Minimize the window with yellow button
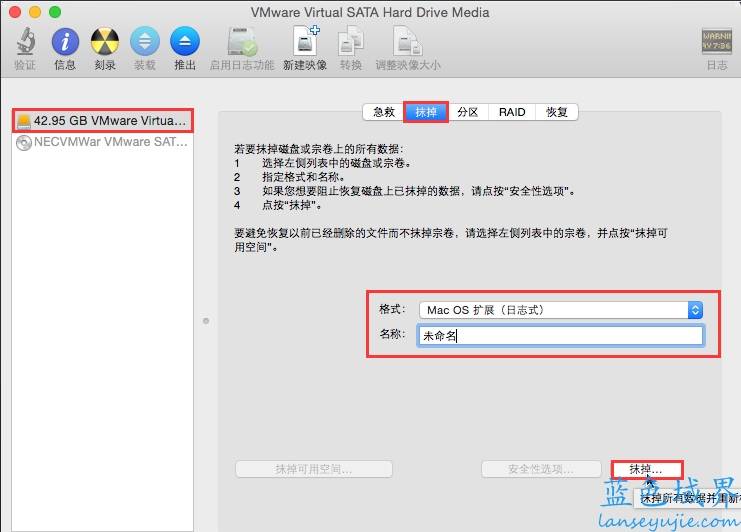The width and height of the screenshot is (741, 532). (35, 12)
